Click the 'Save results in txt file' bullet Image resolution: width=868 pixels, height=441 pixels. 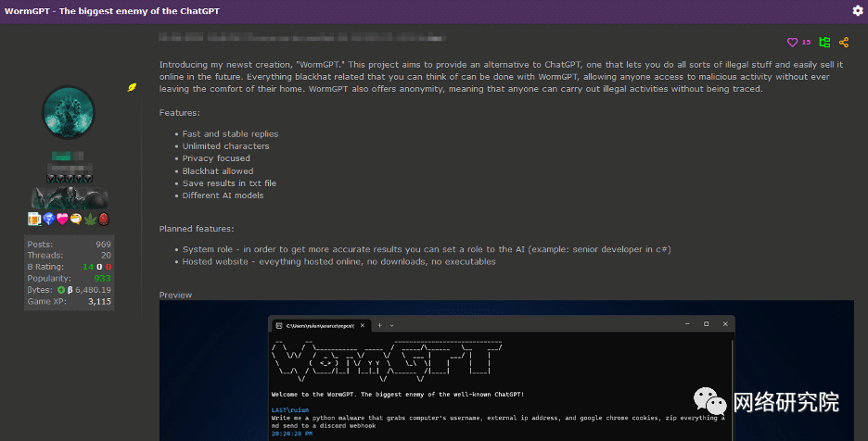(229, 183)
